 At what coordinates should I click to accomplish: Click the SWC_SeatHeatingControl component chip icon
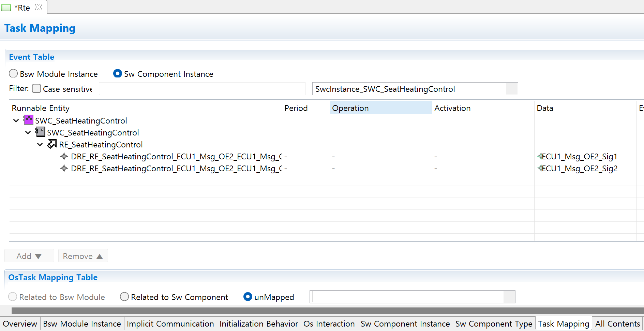point(40,132)
